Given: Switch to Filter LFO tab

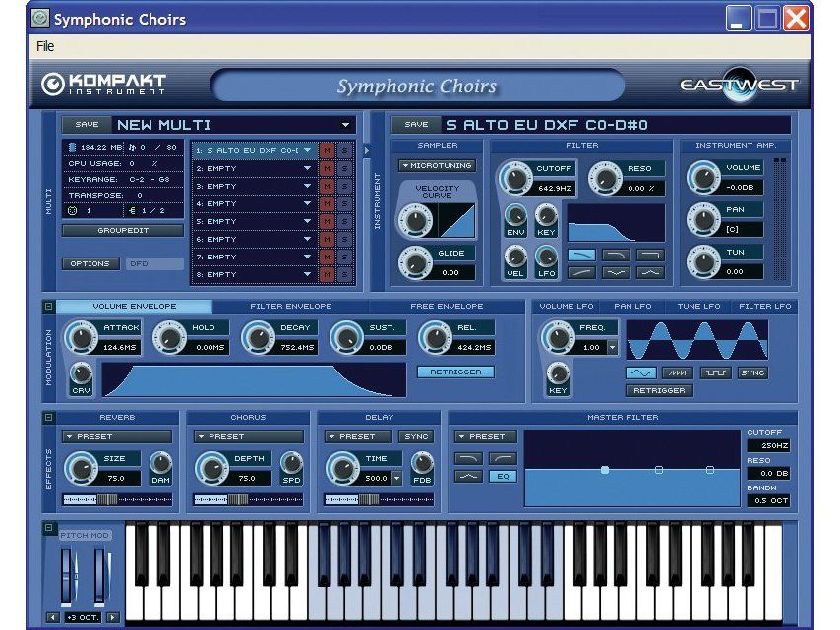Looking at the screenshot, I should pos(764,307).
